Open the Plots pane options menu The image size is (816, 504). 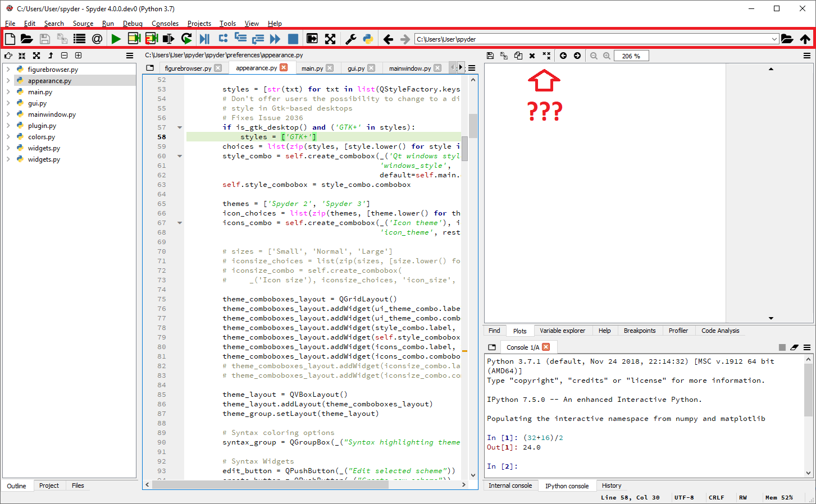coord(807,56)
